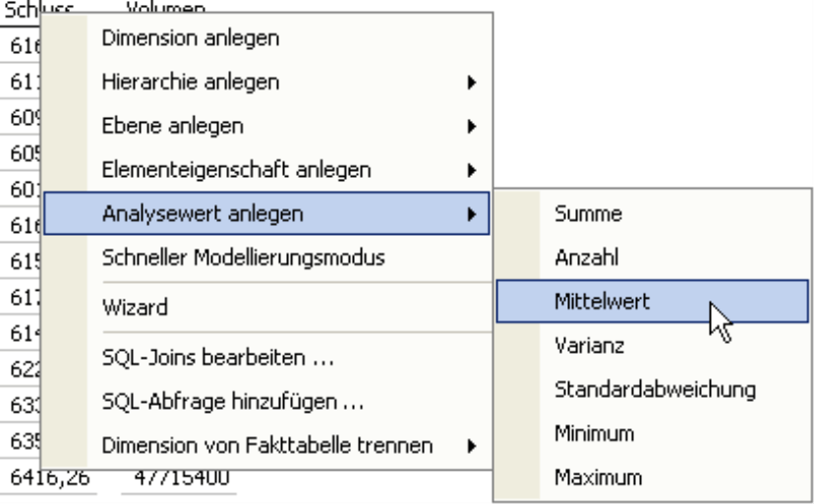Expand arrow beside 'Ebene anlegen'
The width and height of the screenshot is (814, 504).
pyautogui.click(x=473, y=126)
